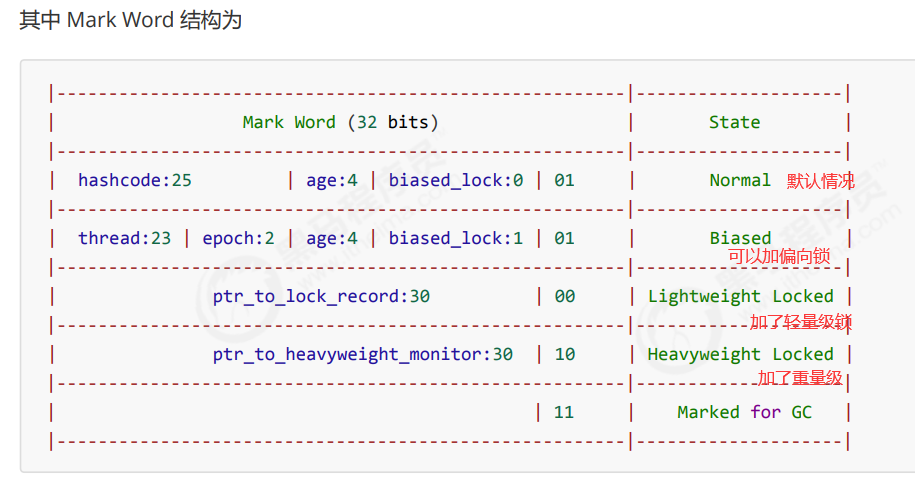This screenshot has width=915, height=489.
Task: Click the red '默认情况' annotation
Action: [x=820, y=181]
